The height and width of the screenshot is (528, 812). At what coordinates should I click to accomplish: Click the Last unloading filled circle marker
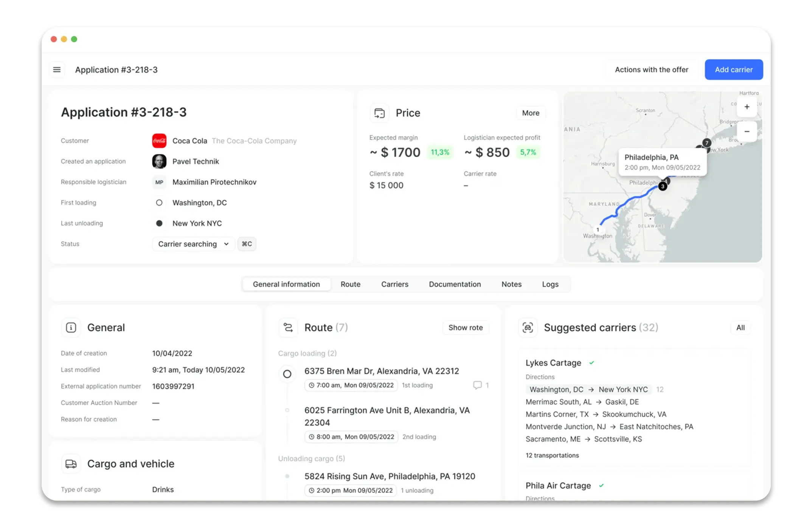(x=159, y=223)
